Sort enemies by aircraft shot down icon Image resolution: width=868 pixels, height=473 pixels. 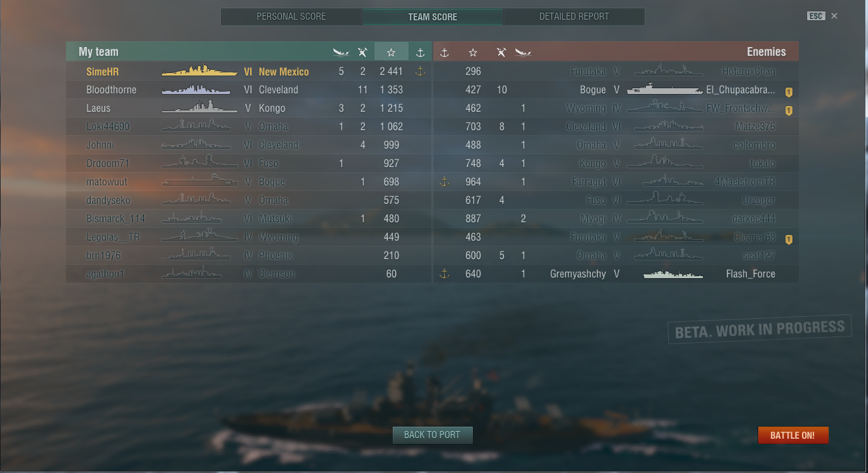tap(501, 52)
